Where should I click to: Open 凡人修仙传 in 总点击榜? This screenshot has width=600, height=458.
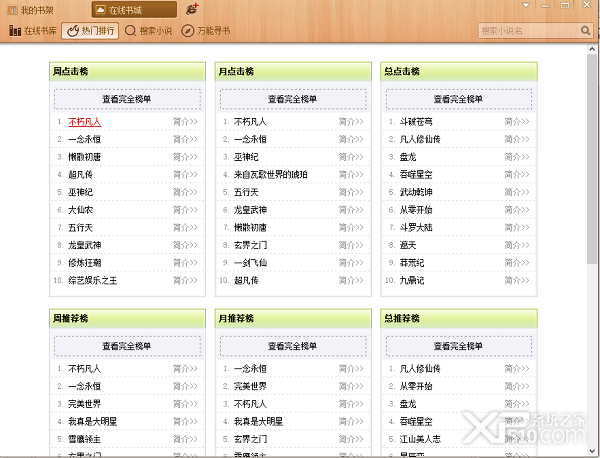point(420,140)
